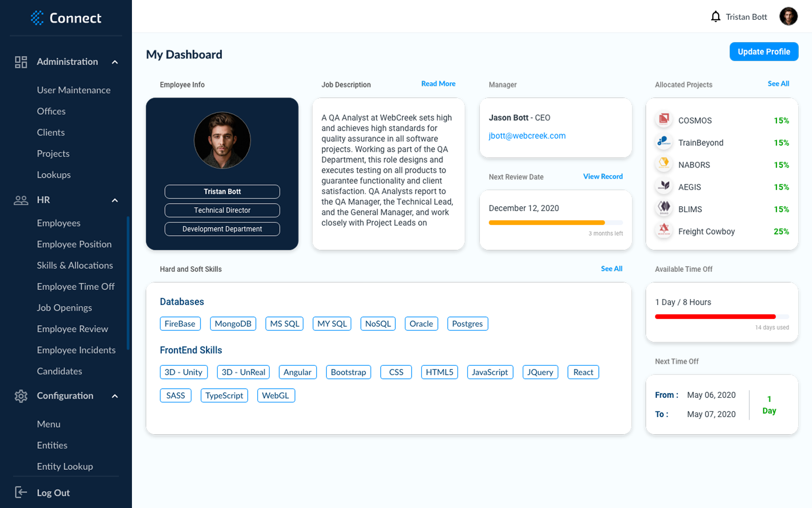812x508 pixels.
Task: Click the Connect logo icon
Action: (x=37, y=17)
